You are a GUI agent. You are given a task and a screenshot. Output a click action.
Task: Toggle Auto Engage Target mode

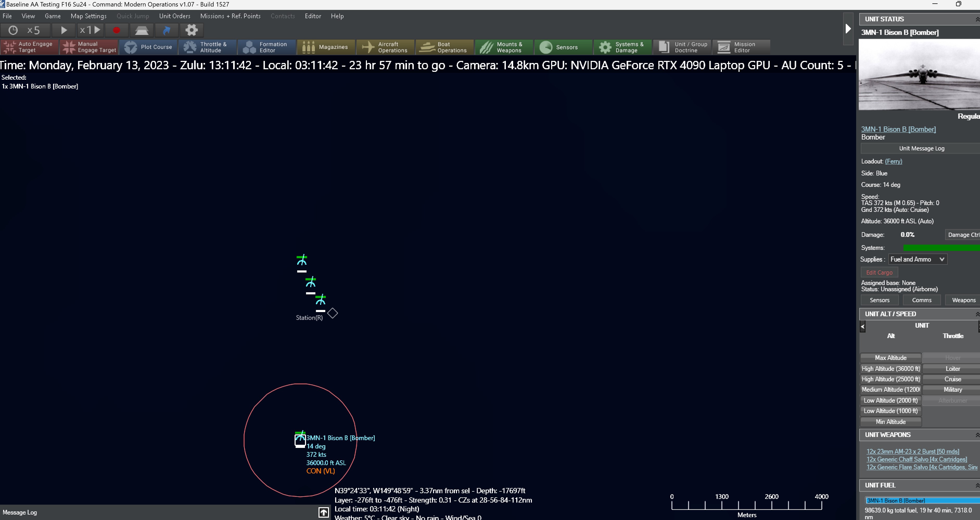tap(29, 47)
